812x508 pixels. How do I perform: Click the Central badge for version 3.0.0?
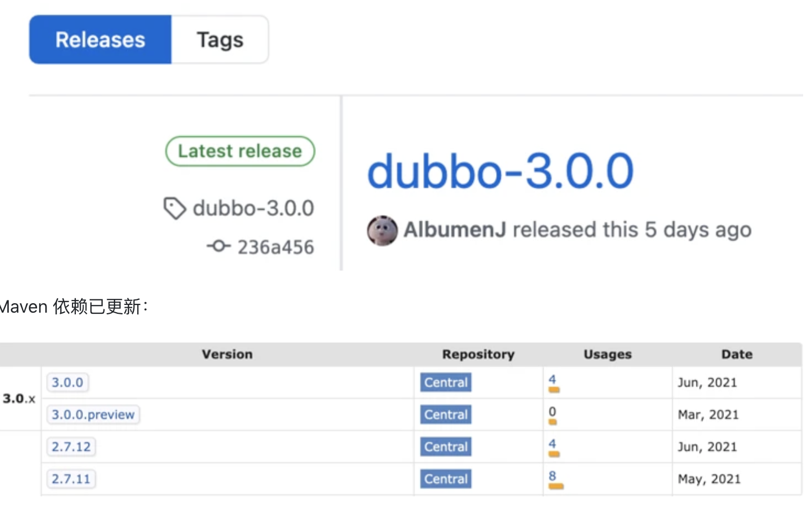(x=445, y=382)
